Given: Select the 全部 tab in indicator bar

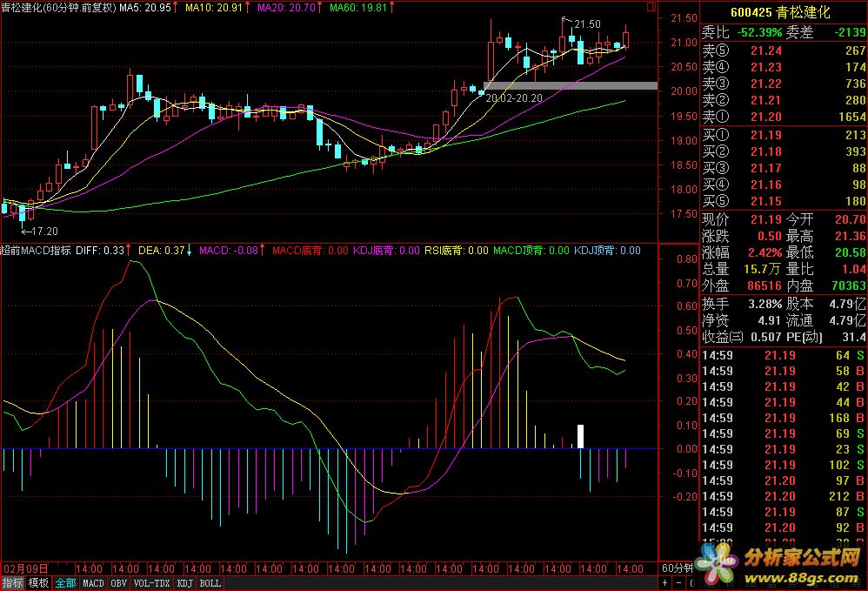Looking at the screenshot, I should coord(65,582).
